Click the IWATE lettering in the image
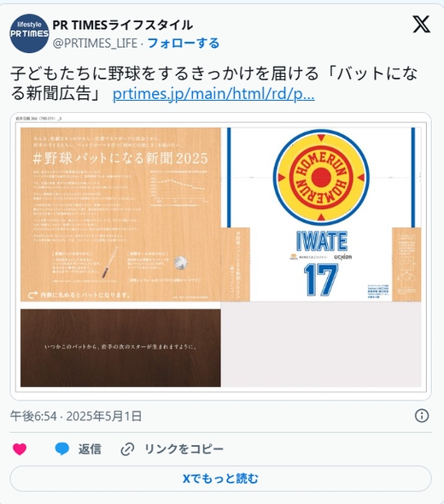The width and height of the screenshot is (444, 504). point(322,241)
